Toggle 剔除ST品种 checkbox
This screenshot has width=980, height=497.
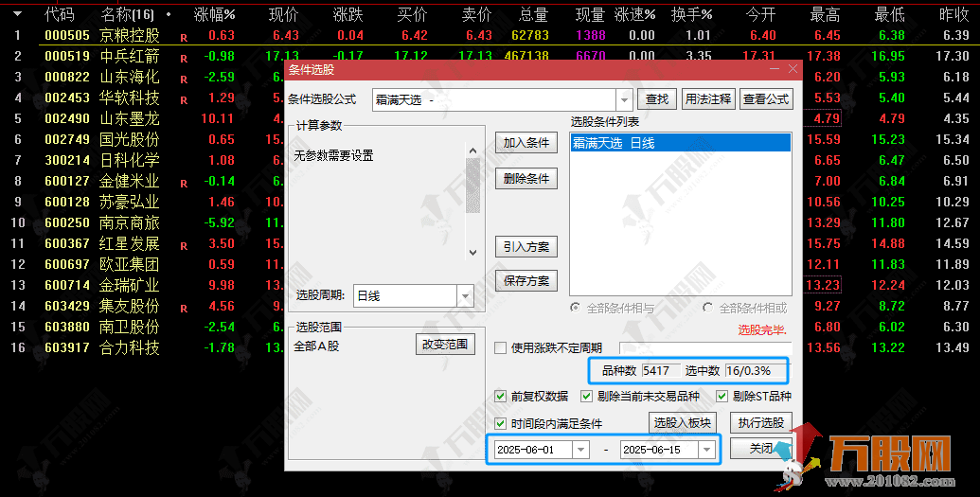pyautogui.click(x=722, y=396)
